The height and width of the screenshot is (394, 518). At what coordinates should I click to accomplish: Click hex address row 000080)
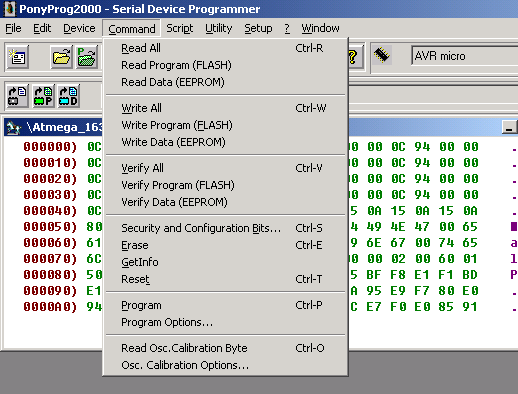pyautogui.click(x=50, y=275)
